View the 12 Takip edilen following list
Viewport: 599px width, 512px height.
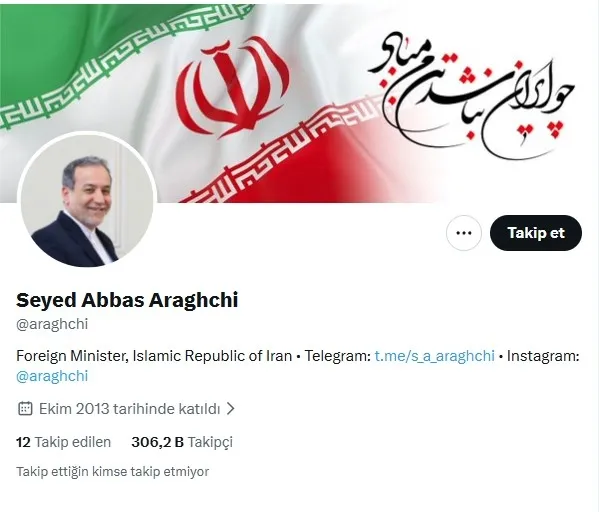[63, 442]
